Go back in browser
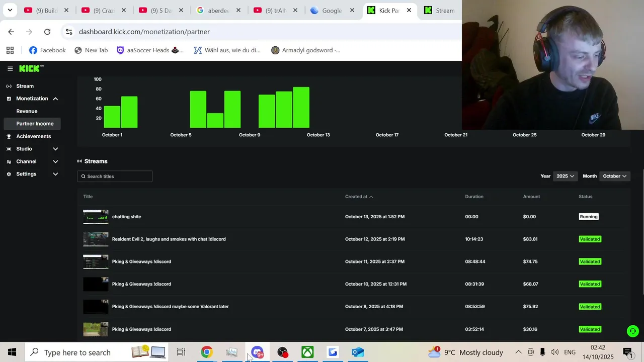 [11, 32]
